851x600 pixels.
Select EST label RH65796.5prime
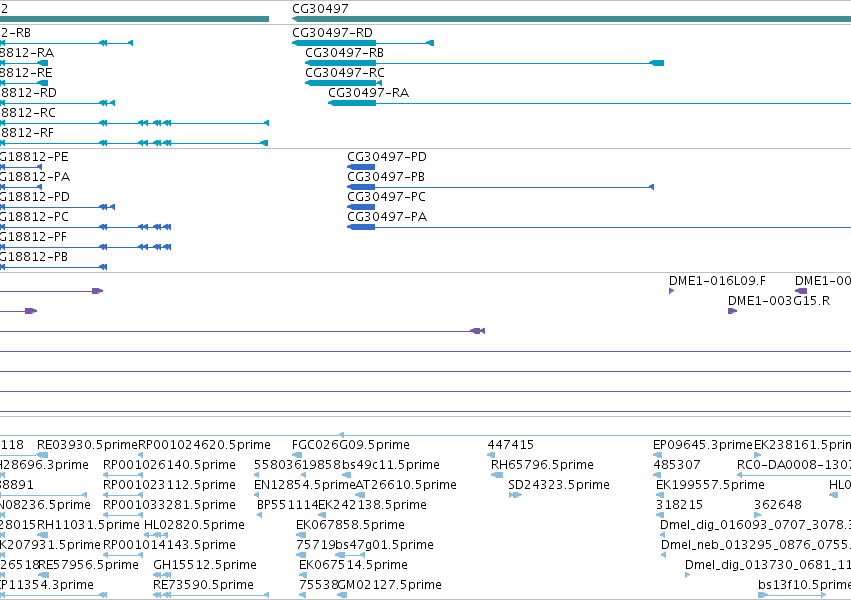coord(542,465)
